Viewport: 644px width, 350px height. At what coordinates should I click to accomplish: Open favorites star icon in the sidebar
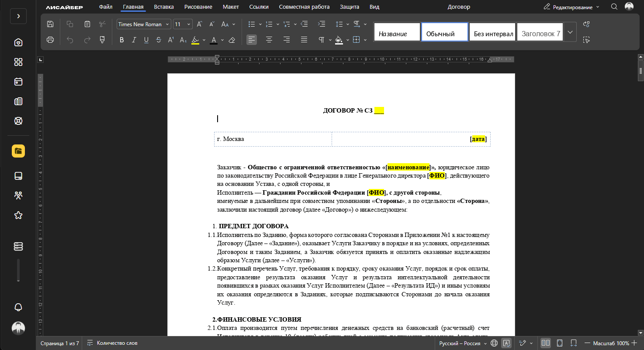pos(18,215)
